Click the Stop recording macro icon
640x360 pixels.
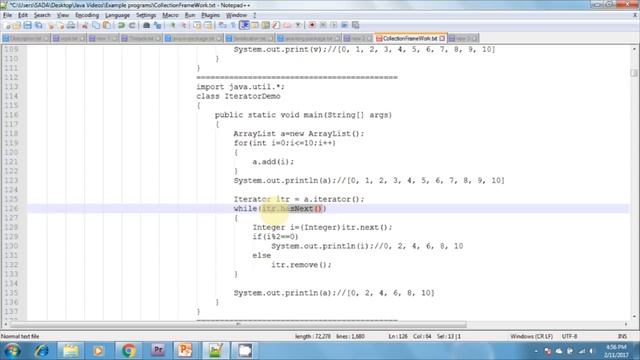323,25
